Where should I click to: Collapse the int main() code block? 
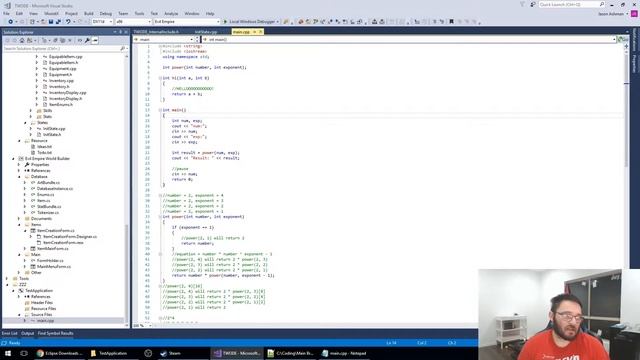pyautogui.click(x=160, y=110)
